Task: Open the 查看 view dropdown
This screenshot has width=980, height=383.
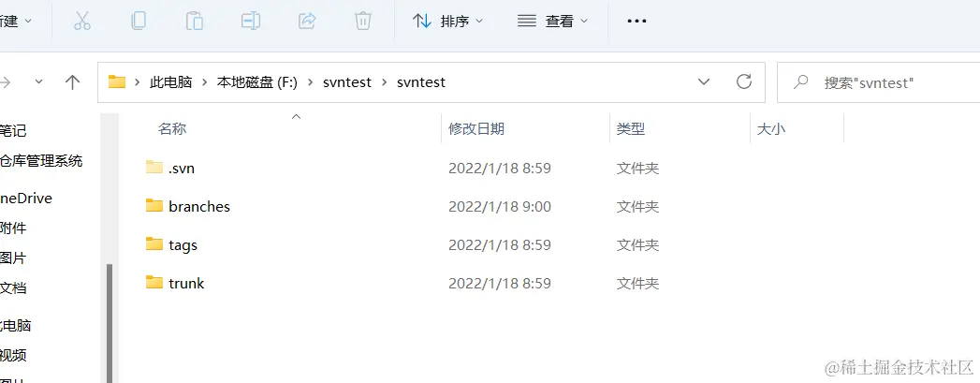Action: point(552,22)
